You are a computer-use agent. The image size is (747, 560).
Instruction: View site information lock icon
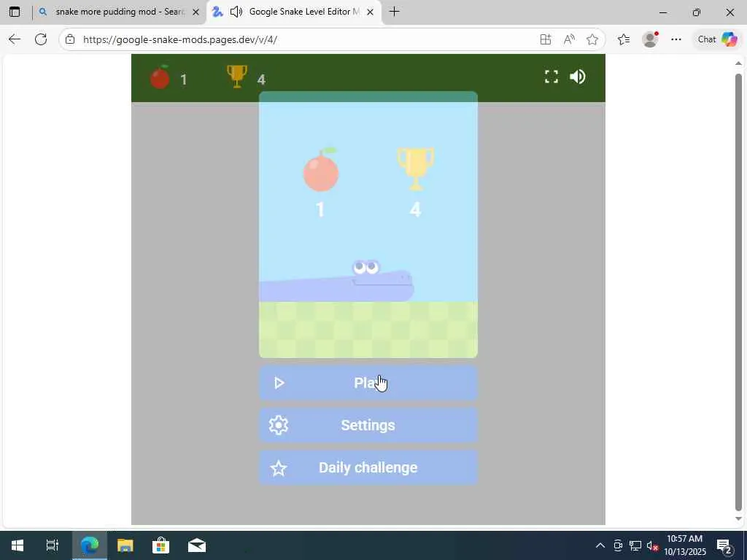(70, 39)
